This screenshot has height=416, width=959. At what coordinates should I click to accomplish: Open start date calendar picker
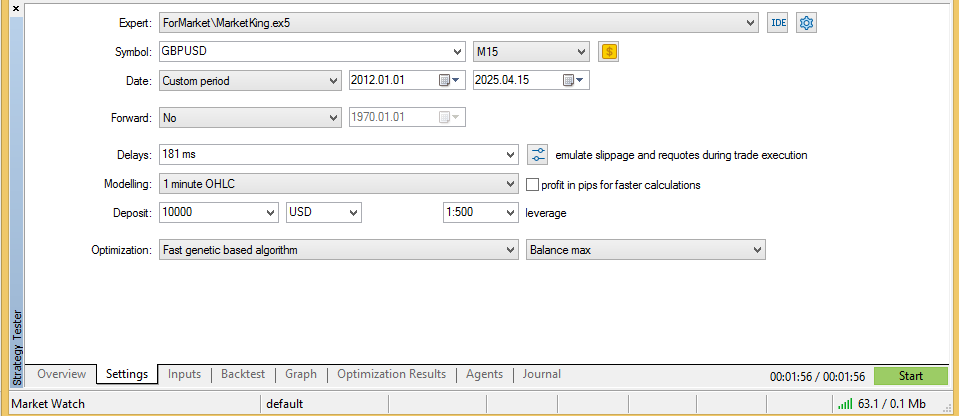[x=448, y=81]
